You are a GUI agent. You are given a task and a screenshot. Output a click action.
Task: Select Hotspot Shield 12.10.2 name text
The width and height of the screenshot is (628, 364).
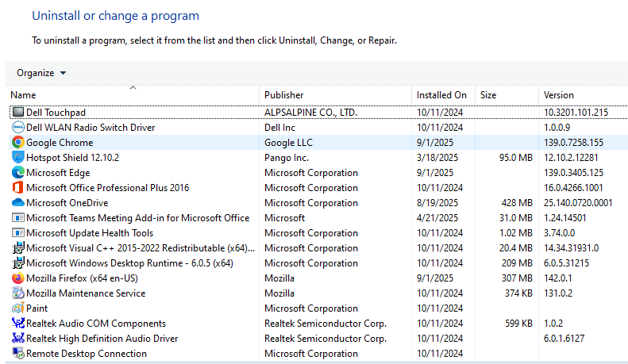coord(72,158)
